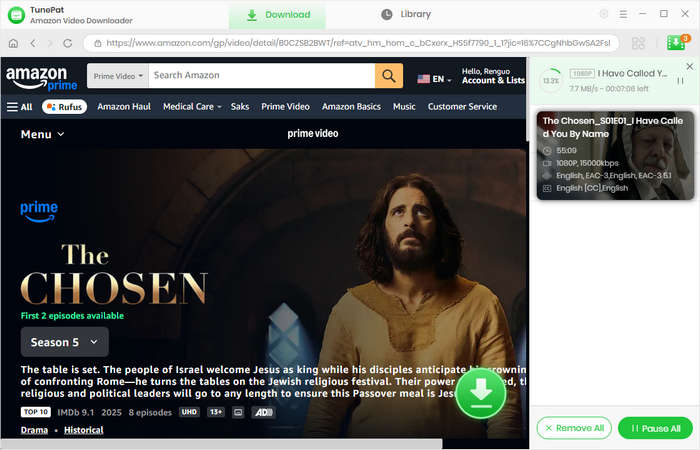Go to the TunePat home page
Image resolution: width=700 pixels, height=450 pixels.
13,43
